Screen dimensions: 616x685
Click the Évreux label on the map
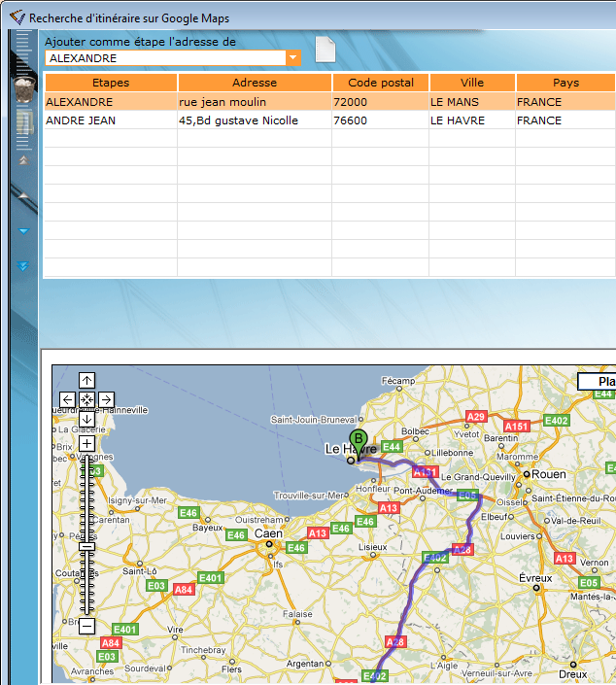coord(535,578)
